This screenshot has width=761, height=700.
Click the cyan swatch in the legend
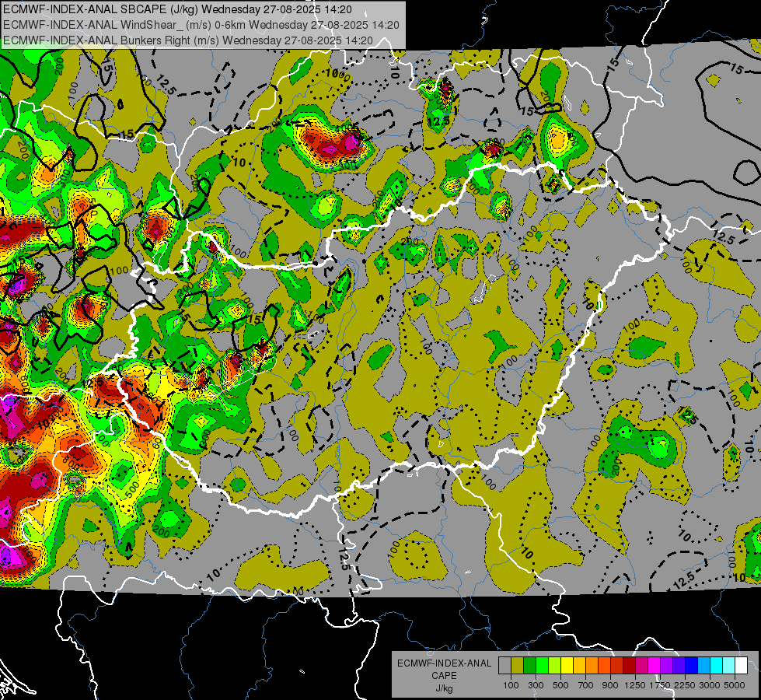coord(717,666)
